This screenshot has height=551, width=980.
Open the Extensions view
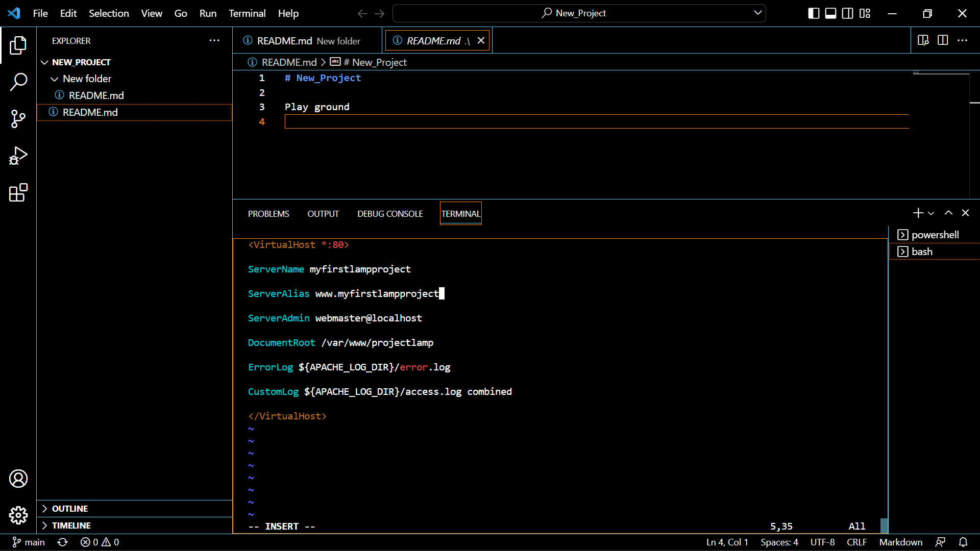pos(18,193)
